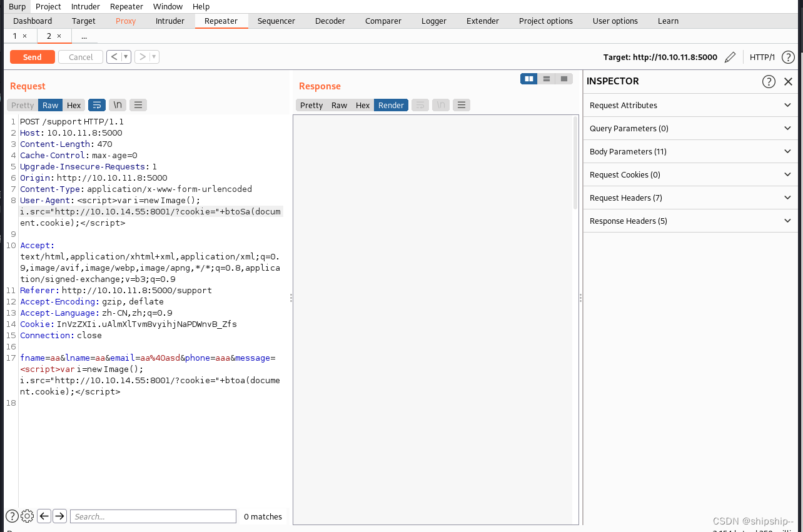803x532 pixels.
Task: Select Repeater request tab 1
Action: [21, 36]
